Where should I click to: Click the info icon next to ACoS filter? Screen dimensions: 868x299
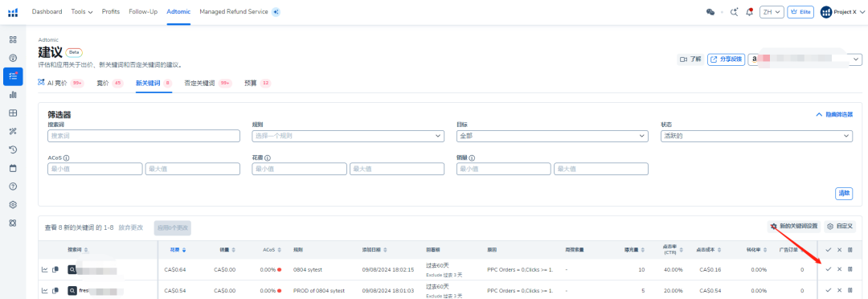[x=66, y=158]
